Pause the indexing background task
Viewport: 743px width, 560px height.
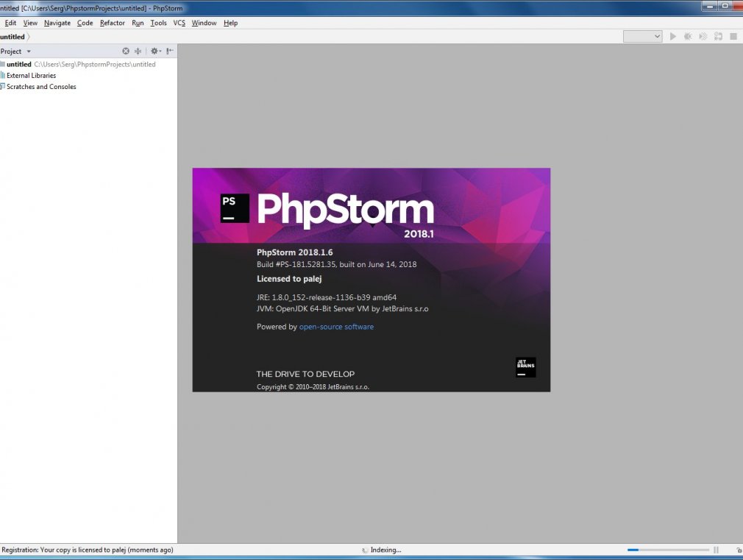716,550
